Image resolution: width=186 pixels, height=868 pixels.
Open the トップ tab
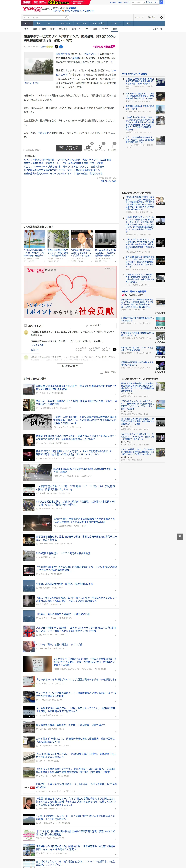[x=27, y=24]
